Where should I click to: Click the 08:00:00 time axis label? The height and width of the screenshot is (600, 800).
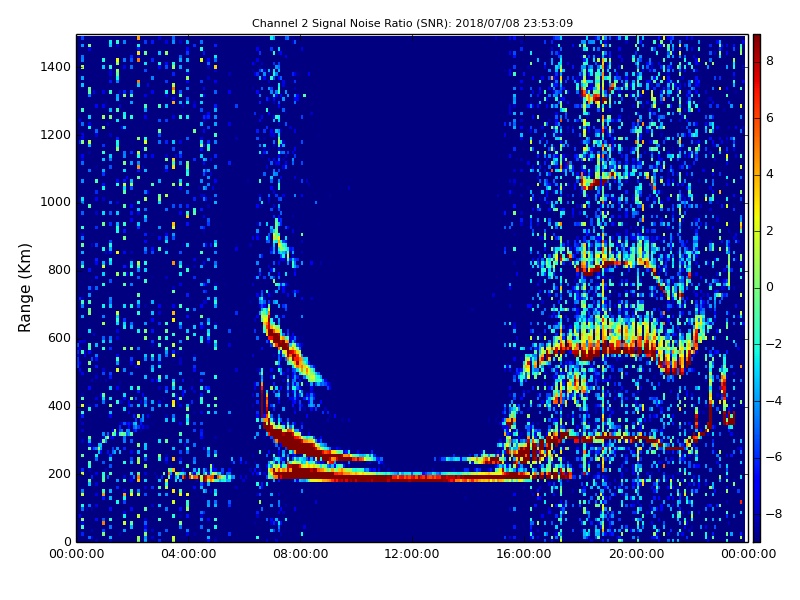(301, 554)
